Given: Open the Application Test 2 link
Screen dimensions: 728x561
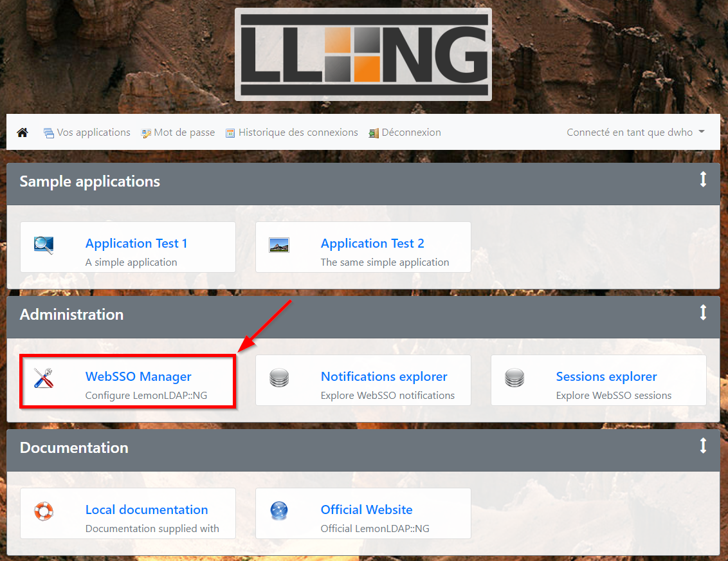Looking at the screenshot, I should point(372,243).
